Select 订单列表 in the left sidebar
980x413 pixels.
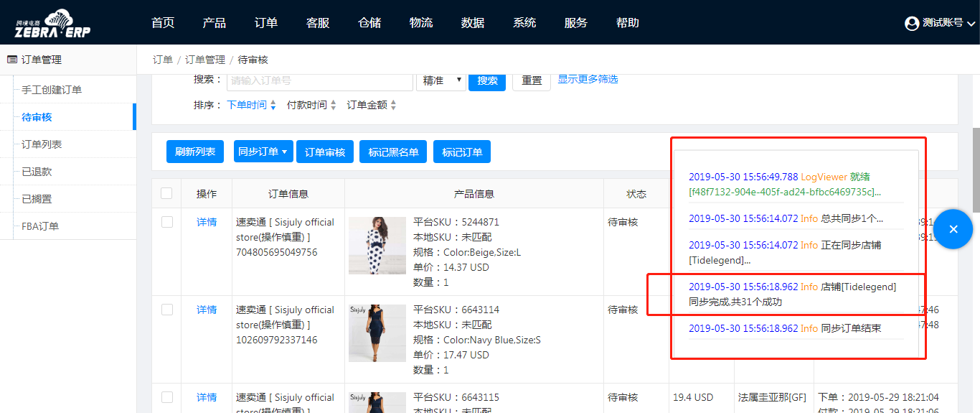(42, 144)
